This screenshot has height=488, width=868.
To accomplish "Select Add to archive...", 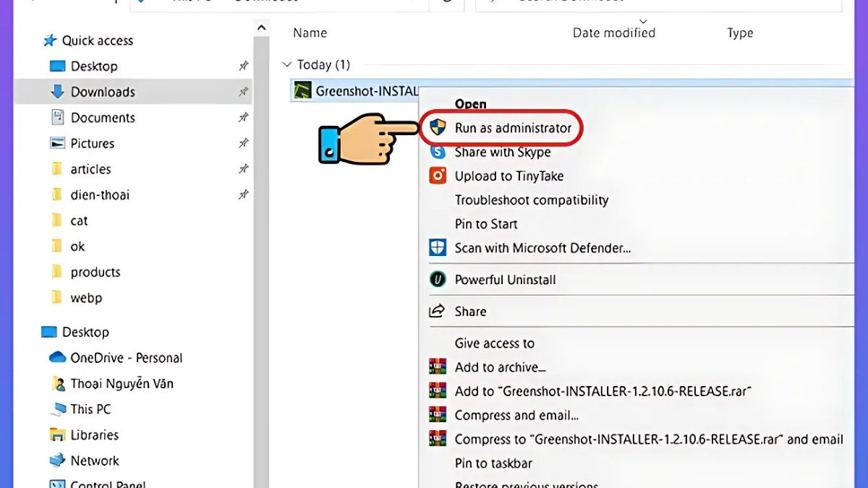I will (500, 367).
